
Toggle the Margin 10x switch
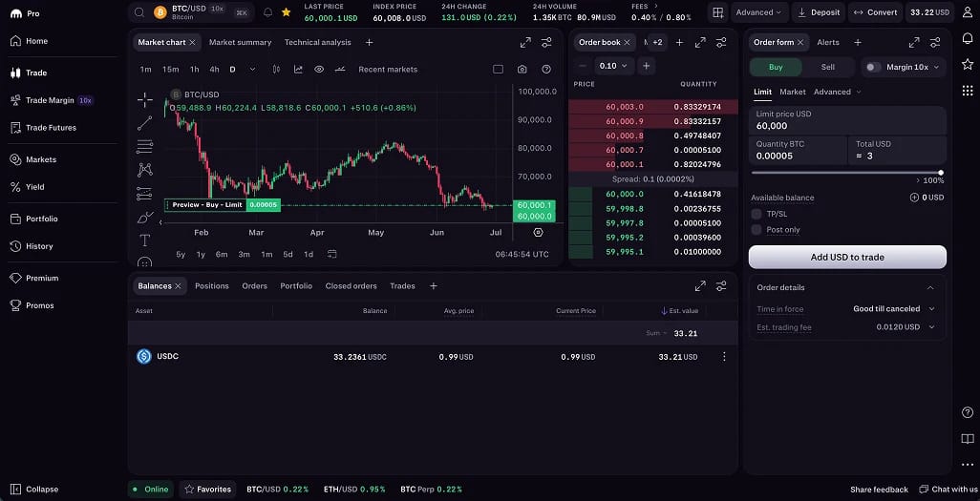(873, 67)
